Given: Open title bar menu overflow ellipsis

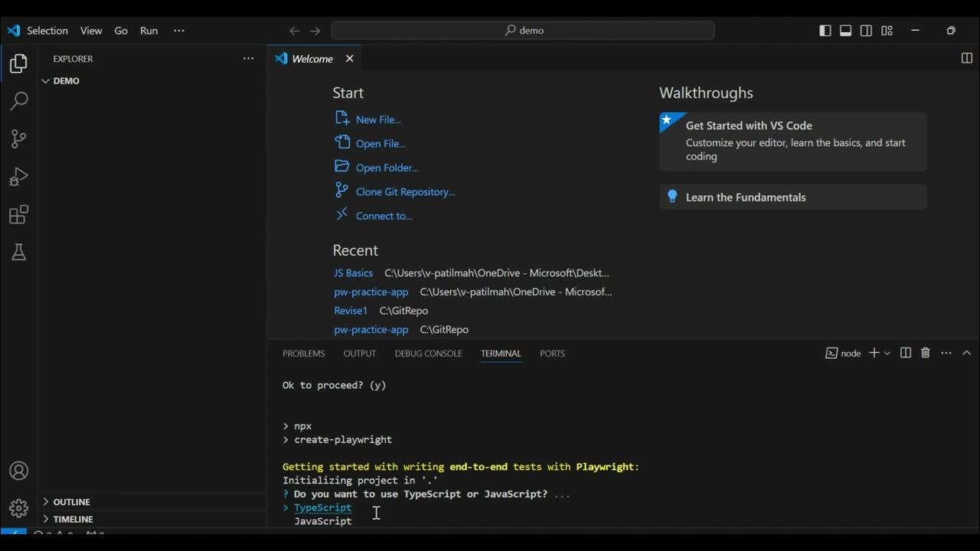Looking at the screenshot, I should tap(179, 31).
